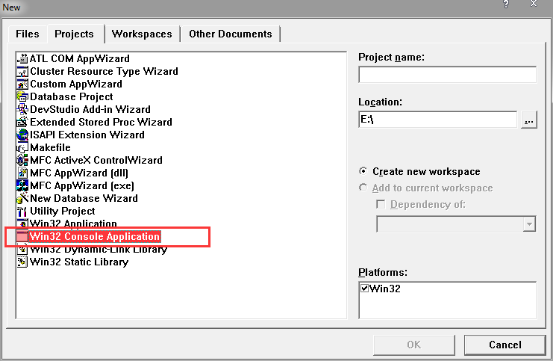The image size is (554, 361).
Task: Select 'Extended Stored Proc Wizard' entry
Action: point(101,122)
